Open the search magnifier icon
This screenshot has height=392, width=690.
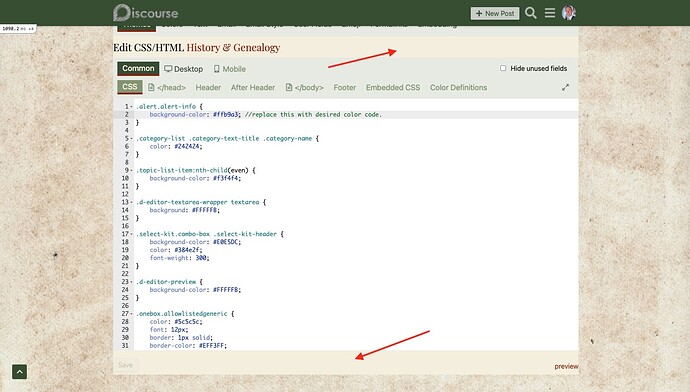click(531, 13)
